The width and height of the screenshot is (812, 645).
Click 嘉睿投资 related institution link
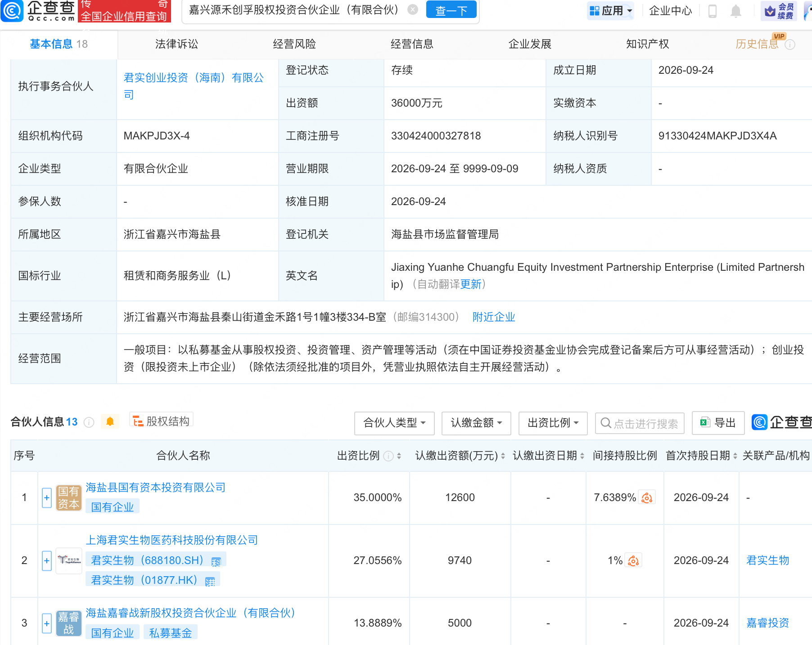pyautogui.click(x=767, y=623)
